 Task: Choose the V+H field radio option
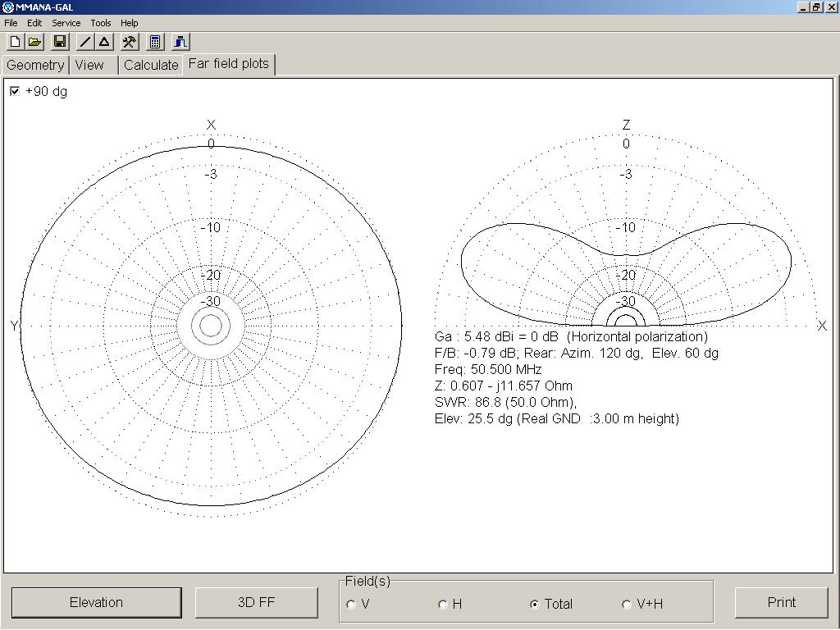(x=627, y=605)
